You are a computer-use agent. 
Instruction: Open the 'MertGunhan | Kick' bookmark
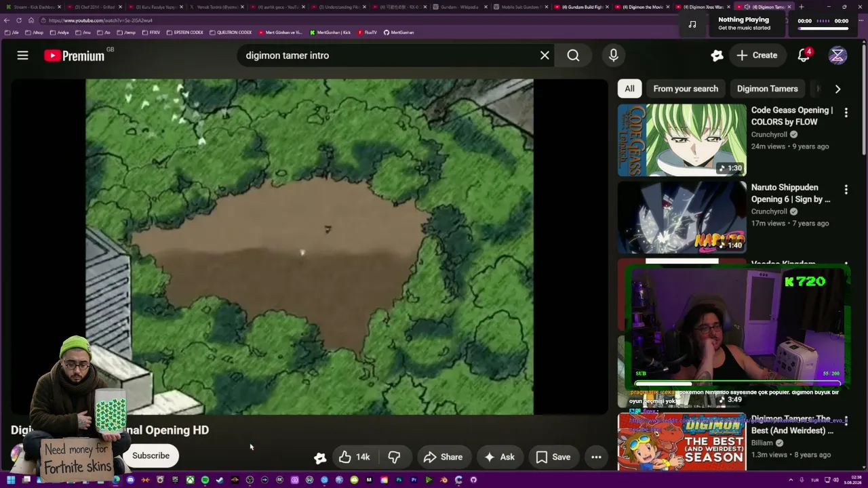[x=330, y=33]
